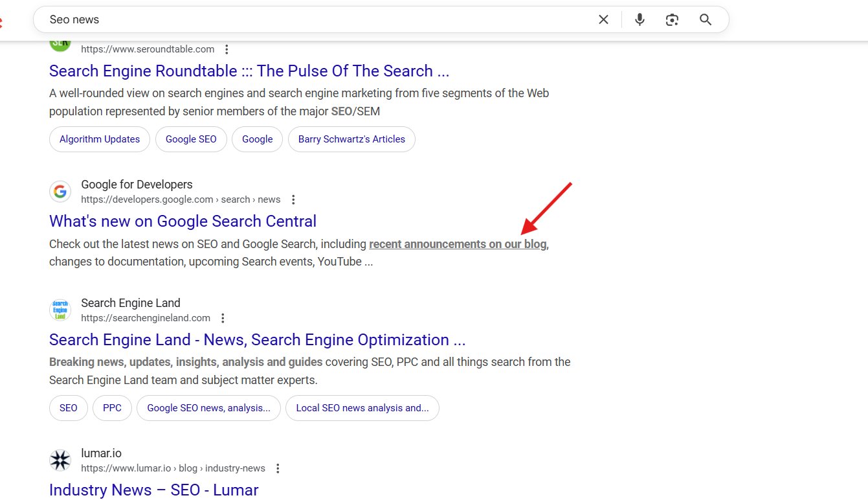The width and height of the screenshot is (868, 500).
Task: Click the lumar.io favicon
Action: (60, 460)
